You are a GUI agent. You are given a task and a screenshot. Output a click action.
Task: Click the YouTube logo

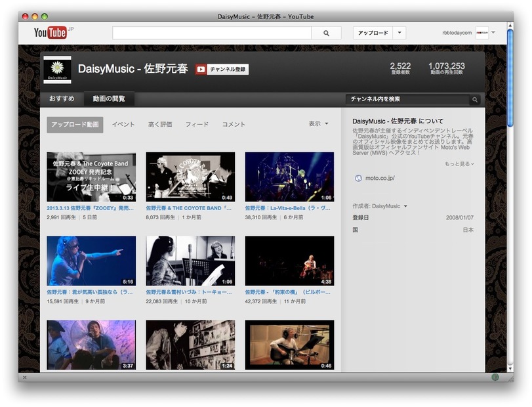pos(51,33)
